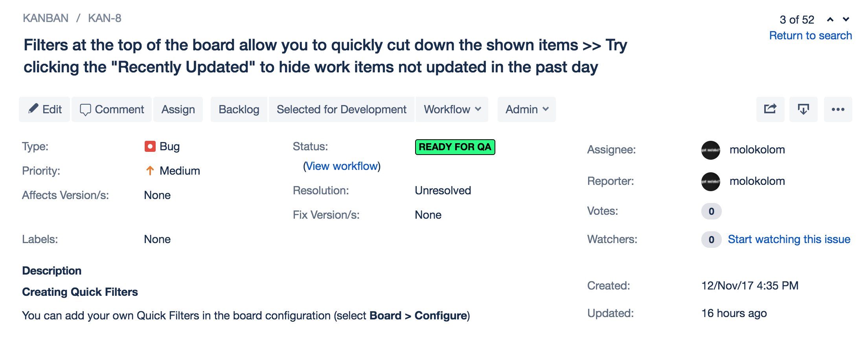868x343 pixels.
Task: Open the KANBAN project breadcrumb
Action: pyautogui.click(x=46, y=18)
